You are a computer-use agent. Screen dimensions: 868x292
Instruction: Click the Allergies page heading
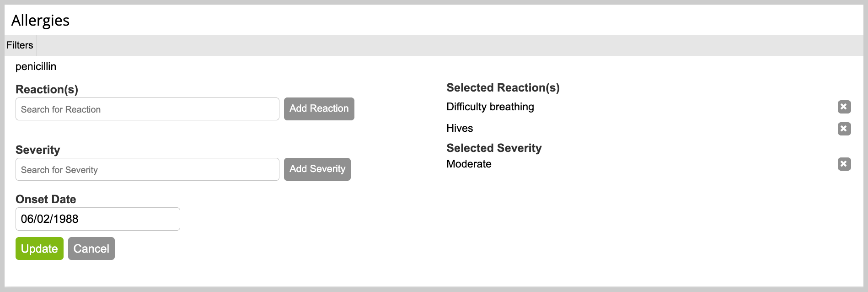point(40,21)
